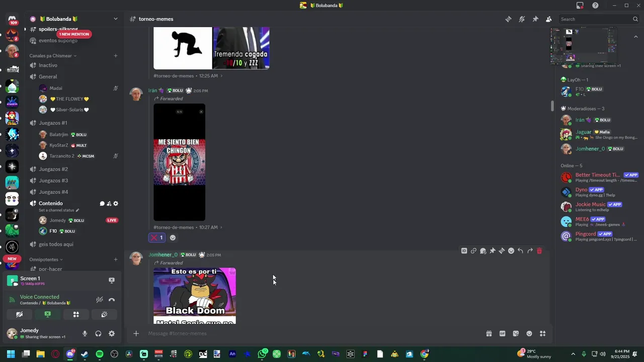Collapse Canales pa Chismear category
The image size is (644, 362).
[x=53, y=56]
